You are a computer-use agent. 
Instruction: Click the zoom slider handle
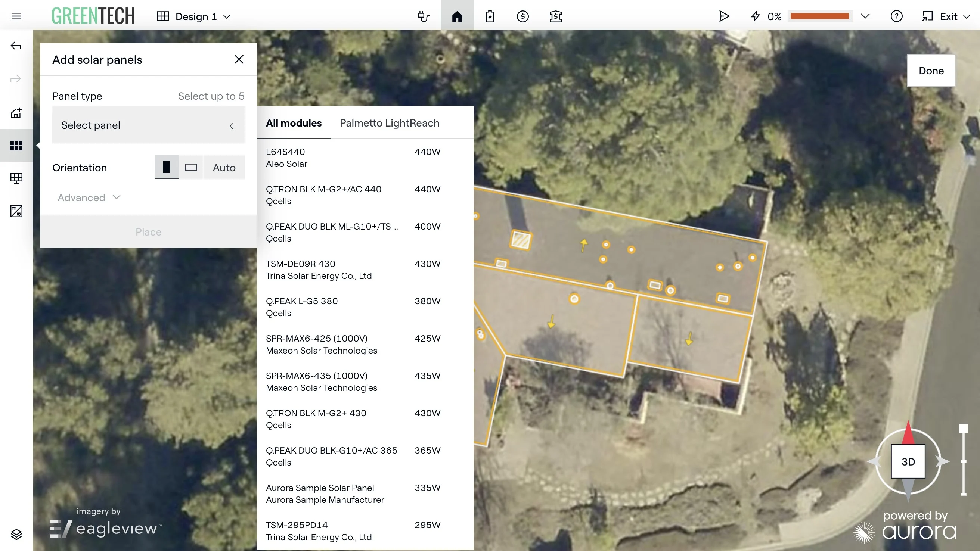coord(963,429)
